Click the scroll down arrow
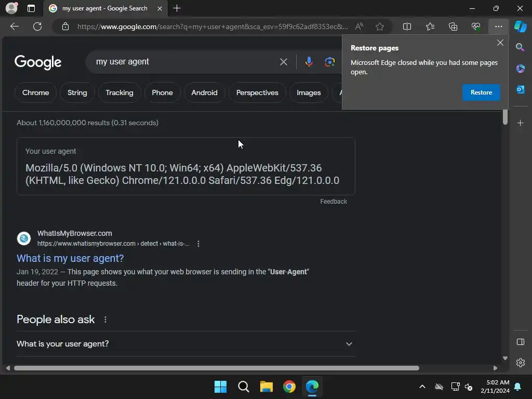Viewport: 532px width, 399px height. 505,358
